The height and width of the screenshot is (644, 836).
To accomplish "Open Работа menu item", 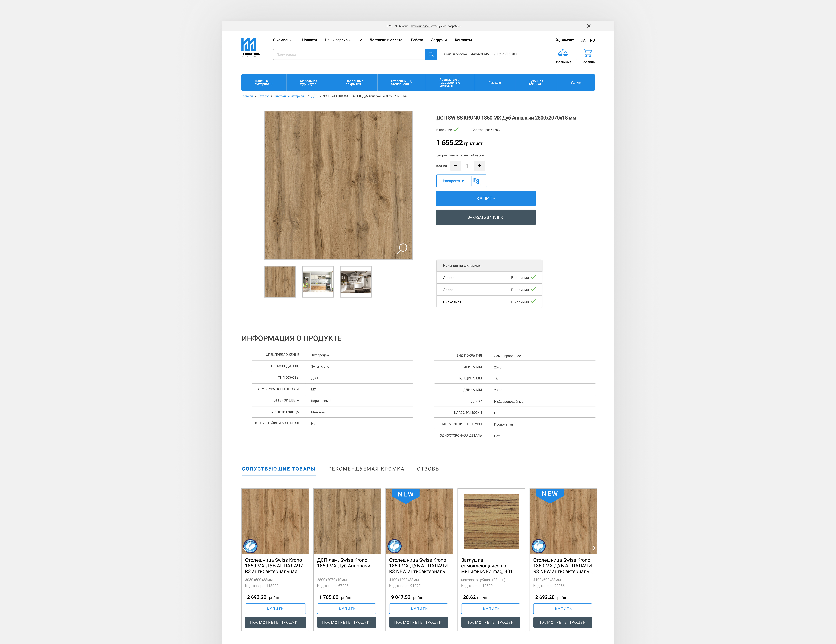I will point(417,40).
